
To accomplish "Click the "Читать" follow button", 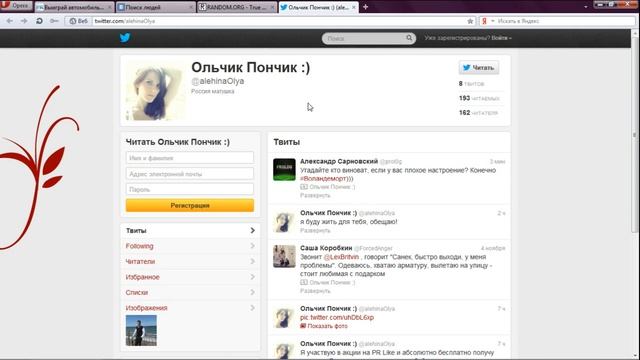I will (479, 68).
